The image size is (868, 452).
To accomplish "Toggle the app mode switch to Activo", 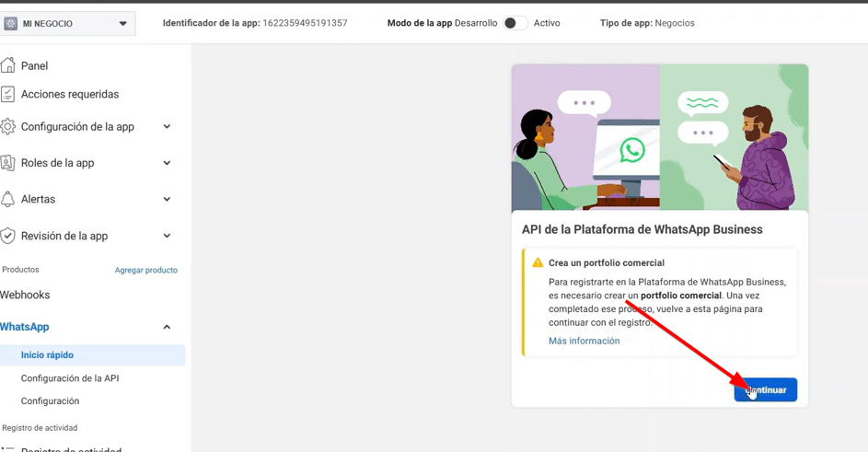I will [x=515, y=23].
